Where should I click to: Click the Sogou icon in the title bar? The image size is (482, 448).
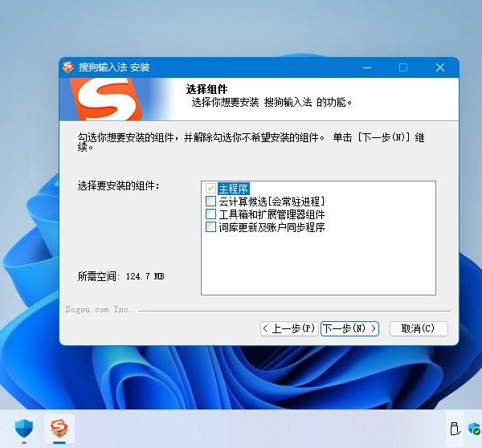pyautogui.click(x=69, y=67)
